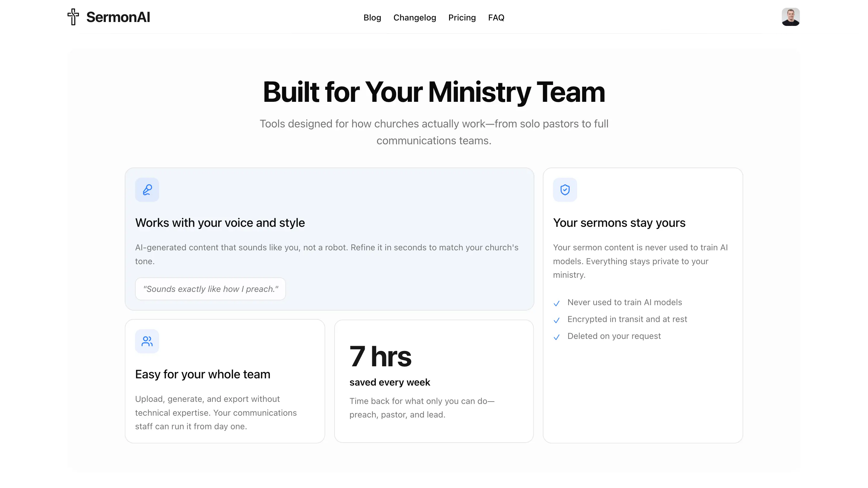Click checkmark beside Deleted on your request

click(x=556, y=337)
